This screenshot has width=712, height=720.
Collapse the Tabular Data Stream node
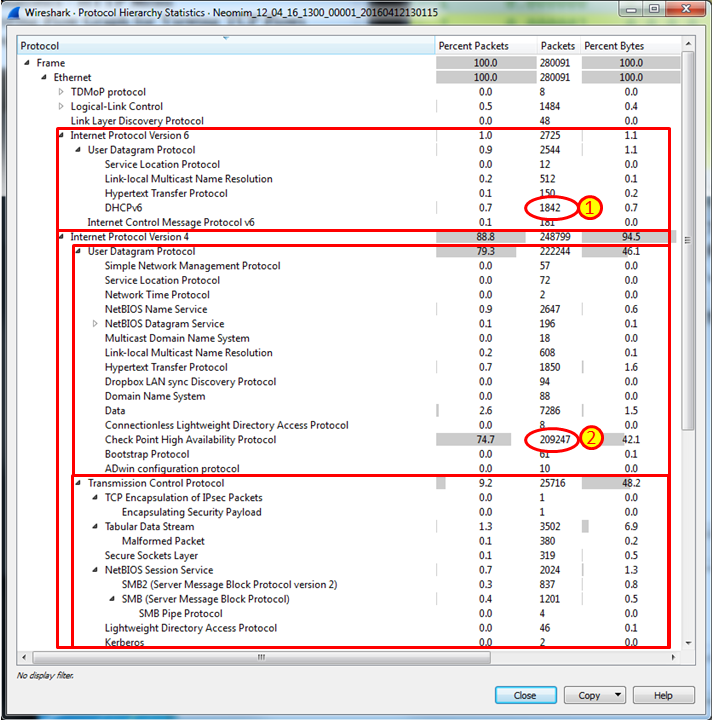[x=95, y=526]
